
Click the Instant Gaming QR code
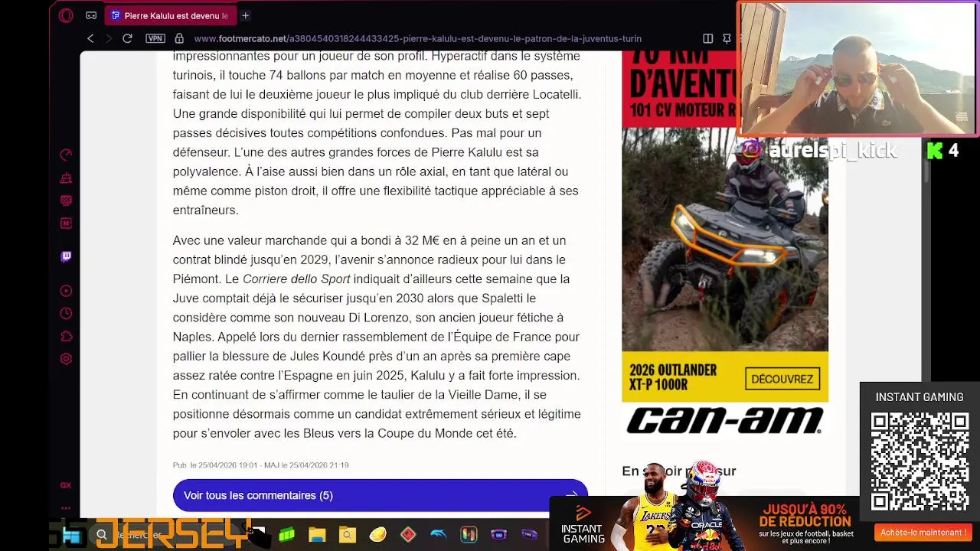[x=920, y=461]
